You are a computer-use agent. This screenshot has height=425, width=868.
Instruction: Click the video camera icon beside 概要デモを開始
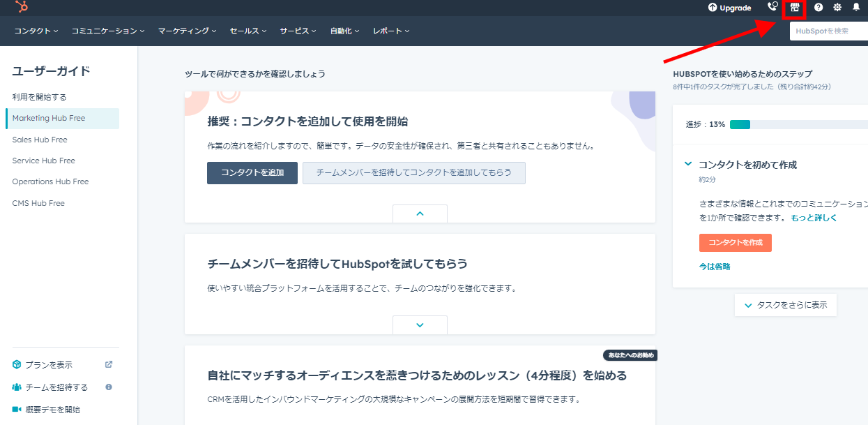(x=17, y=410)
